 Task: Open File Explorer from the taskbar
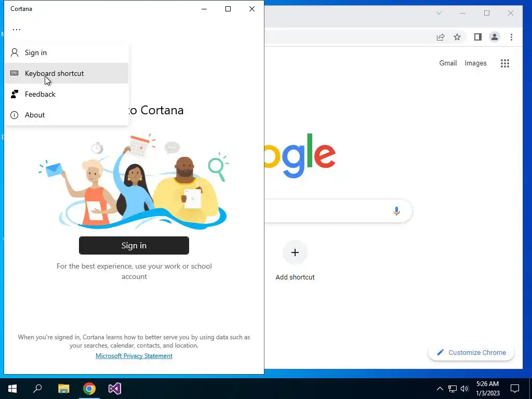tap(63, 389)
